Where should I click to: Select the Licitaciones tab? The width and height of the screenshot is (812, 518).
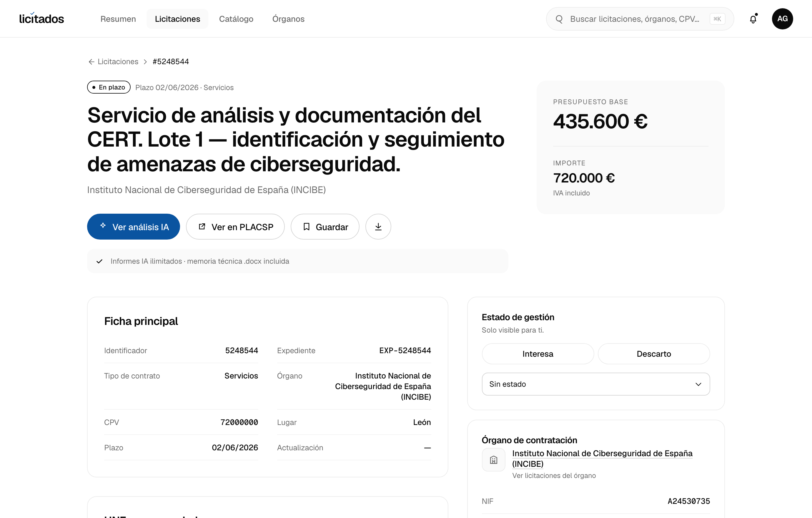tap(177, 19)
